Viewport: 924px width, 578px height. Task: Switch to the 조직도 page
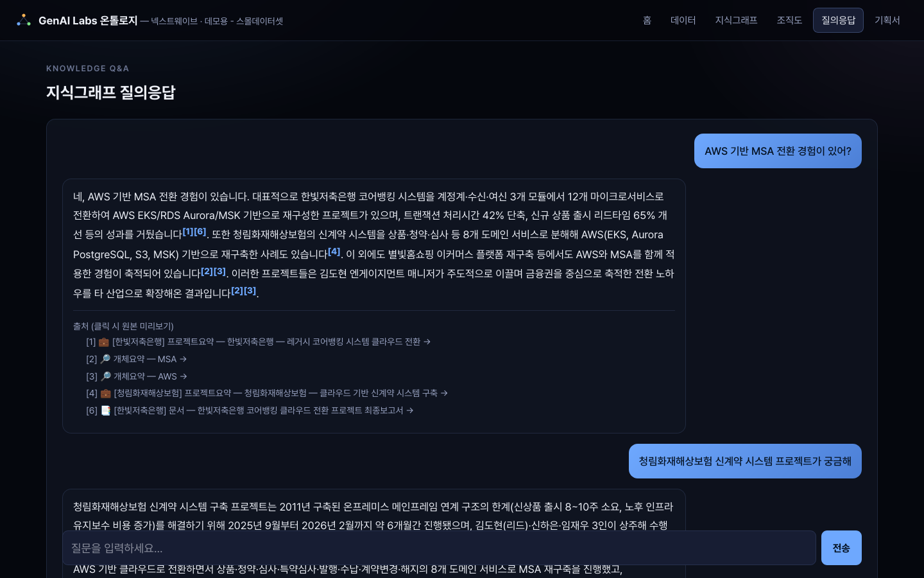[789, 21]
